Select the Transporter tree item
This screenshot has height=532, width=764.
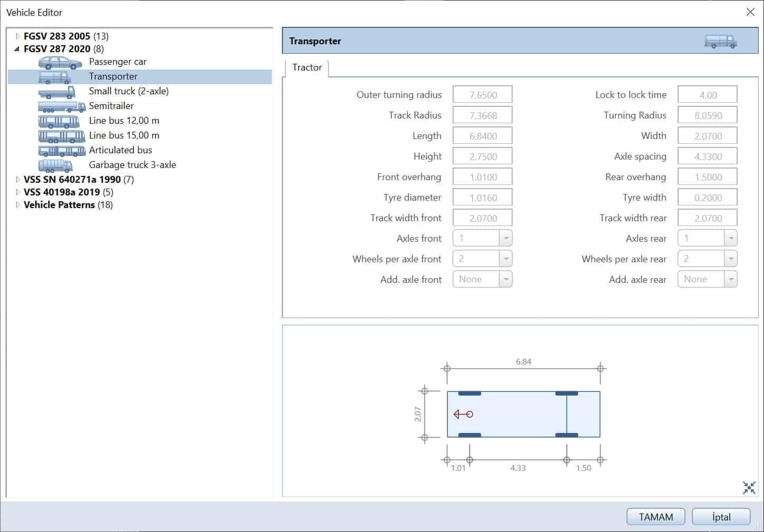113,76
